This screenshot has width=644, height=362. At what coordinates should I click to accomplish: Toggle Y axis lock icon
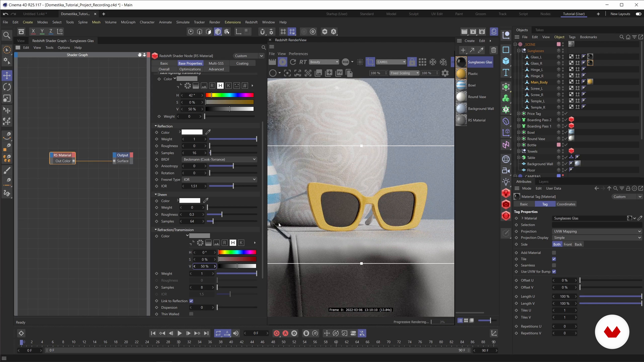[x=42, y=32]
